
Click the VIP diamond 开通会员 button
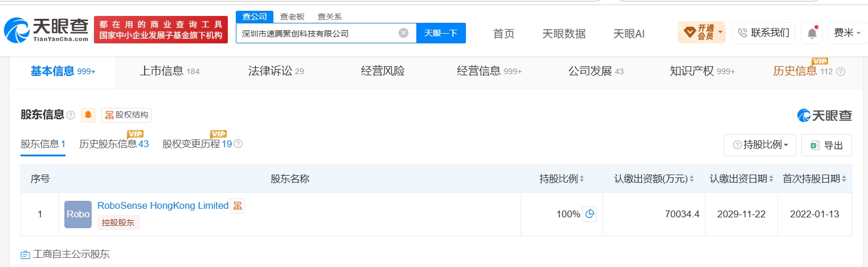(x=701, y=33)
